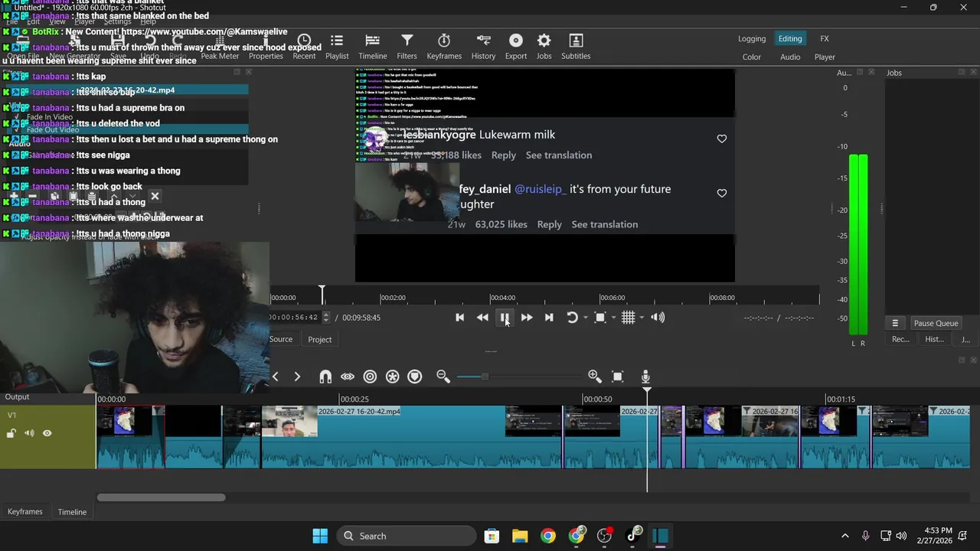This screenshot has width=980, height=551.
Task: Open the Jobs panel hamburger menu
Action: point(895,323)
